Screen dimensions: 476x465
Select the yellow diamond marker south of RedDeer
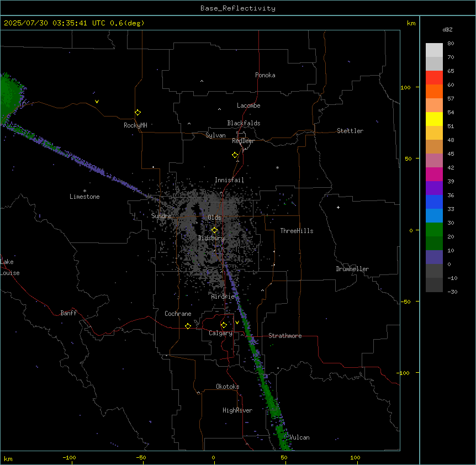(x=235, y=155)
